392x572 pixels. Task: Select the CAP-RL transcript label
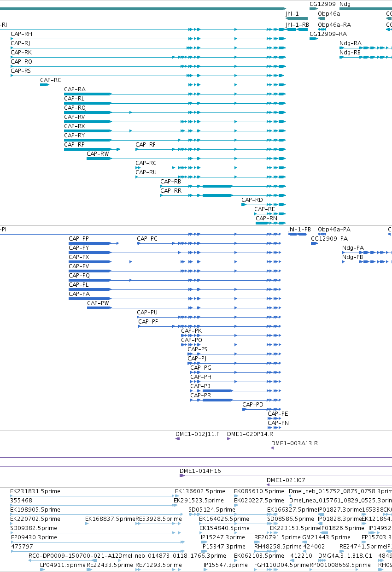74,99
